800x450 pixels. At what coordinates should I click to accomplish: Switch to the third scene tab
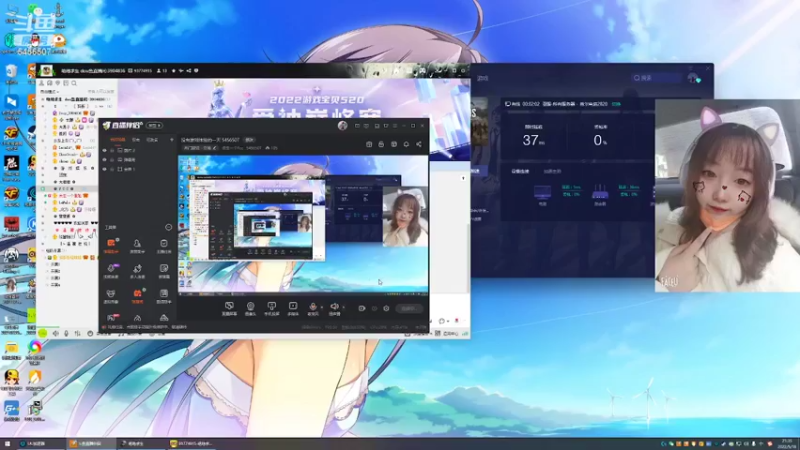click(152, 139)
